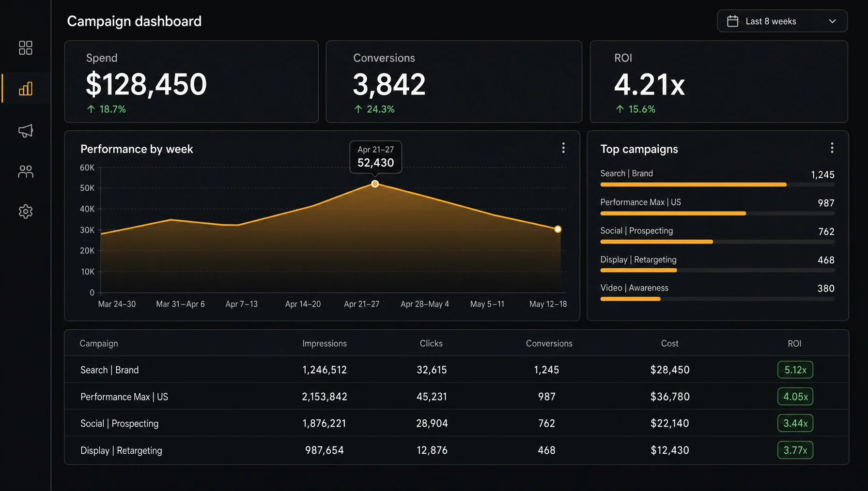Click the Apr 28–May 4 axis label
The height and width of the screenshot is (491, 868).
click(x=424, y=304)
